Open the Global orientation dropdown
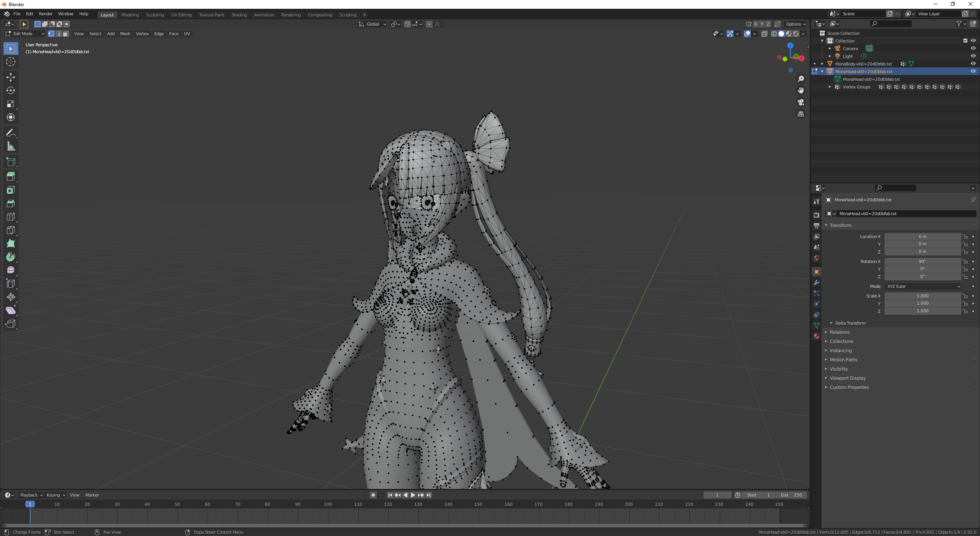Viewport: 980px width, 536px height. click(372, 24)
